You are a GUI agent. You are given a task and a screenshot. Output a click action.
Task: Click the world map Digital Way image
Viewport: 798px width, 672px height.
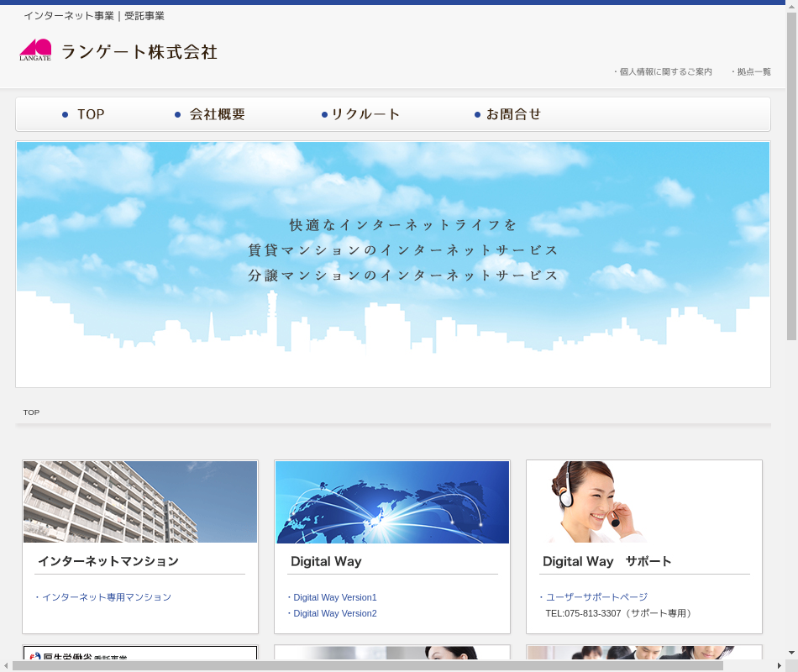[x=392, y=501]
